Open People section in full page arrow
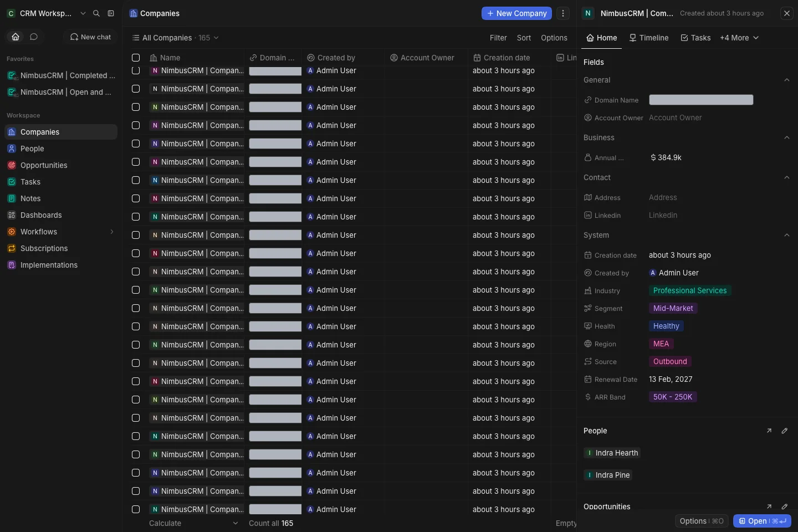This screenshot has height=532, width=798. click(769, 431)
